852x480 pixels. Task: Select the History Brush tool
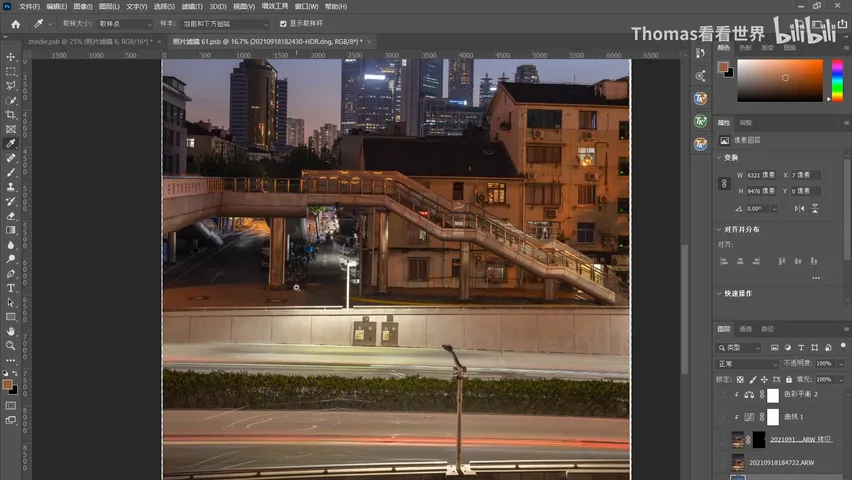click(11, 201)
